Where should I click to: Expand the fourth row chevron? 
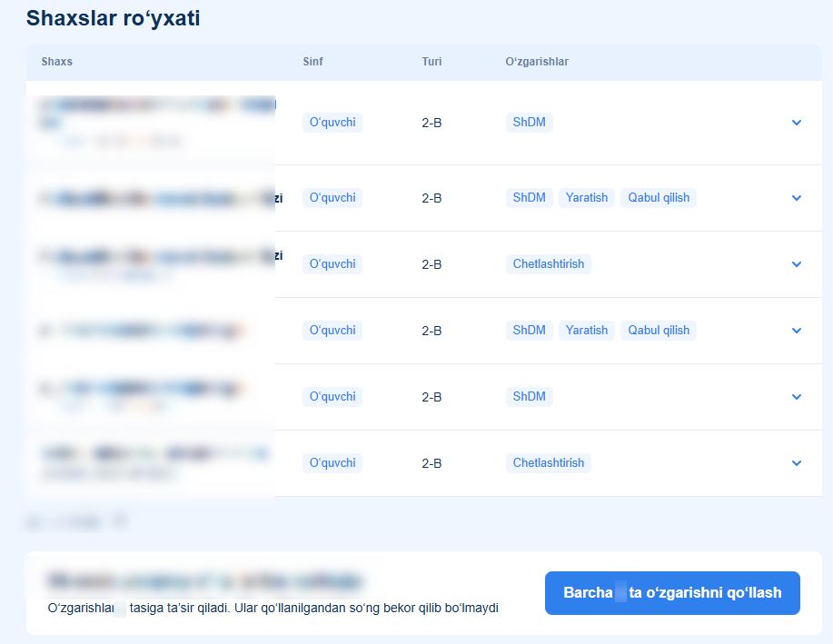(x=796, y=331)
